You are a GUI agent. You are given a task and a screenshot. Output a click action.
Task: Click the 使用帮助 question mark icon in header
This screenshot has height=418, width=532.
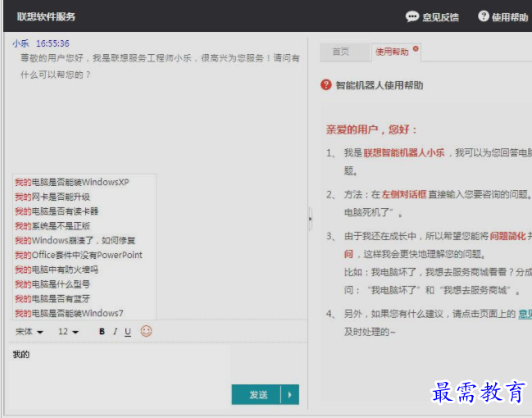pyautogui.click(x=483, y=16)
